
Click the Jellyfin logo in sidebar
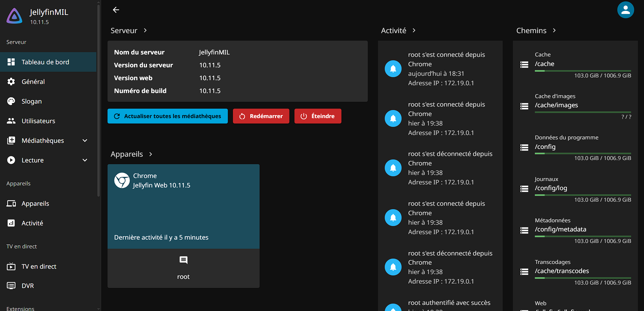pyautogui.click(x=15, y=16)
